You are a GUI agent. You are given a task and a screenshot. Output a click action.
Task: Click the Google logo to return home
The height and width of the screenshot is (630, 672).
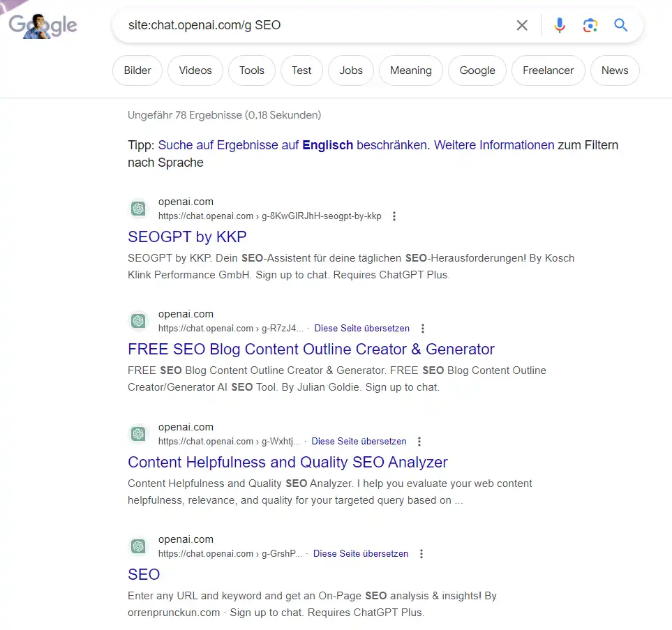42,25
